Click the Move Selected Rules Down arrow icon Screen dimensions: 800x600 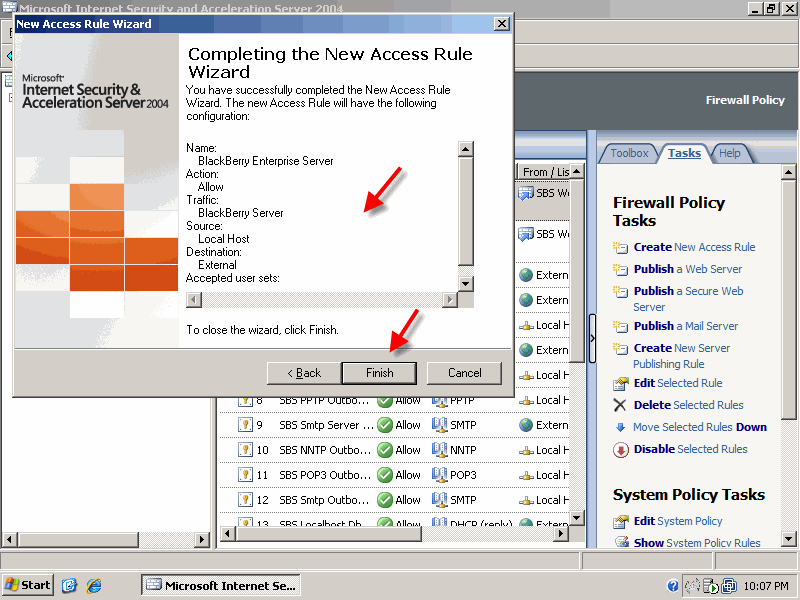click(x=620, y=428)
